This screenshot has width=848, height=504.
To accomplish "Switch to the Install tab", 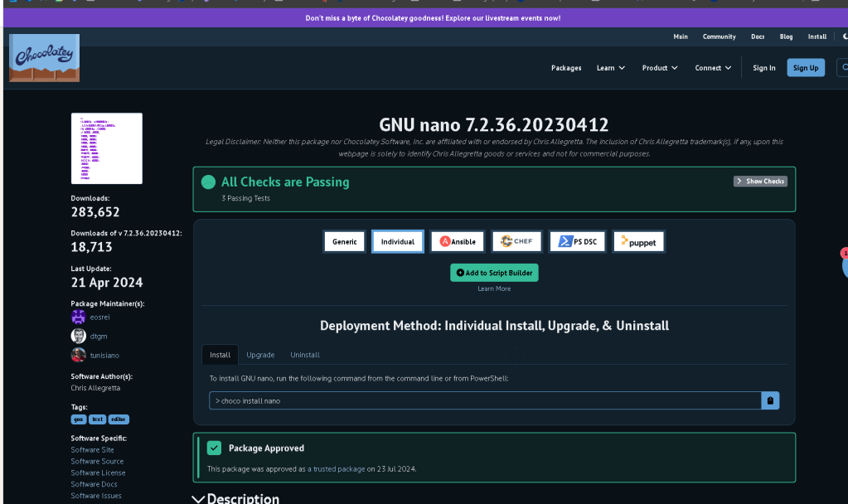I will coord(220,355).
